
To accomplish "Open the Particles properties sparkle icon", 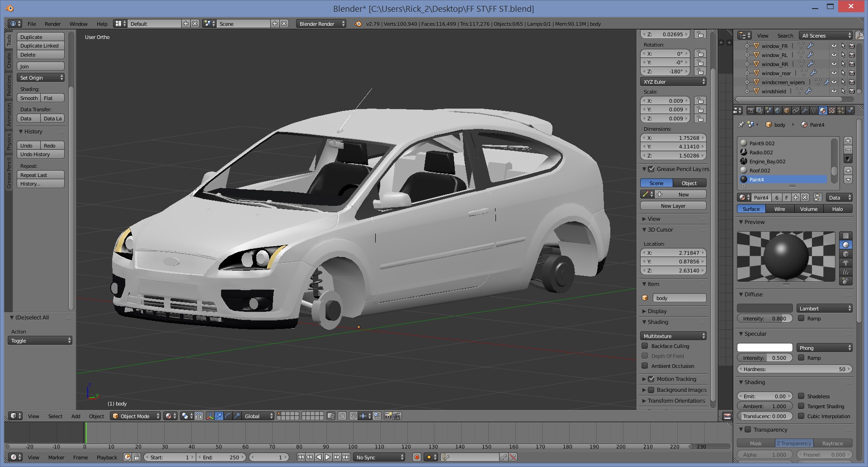I will click(841, 110).
